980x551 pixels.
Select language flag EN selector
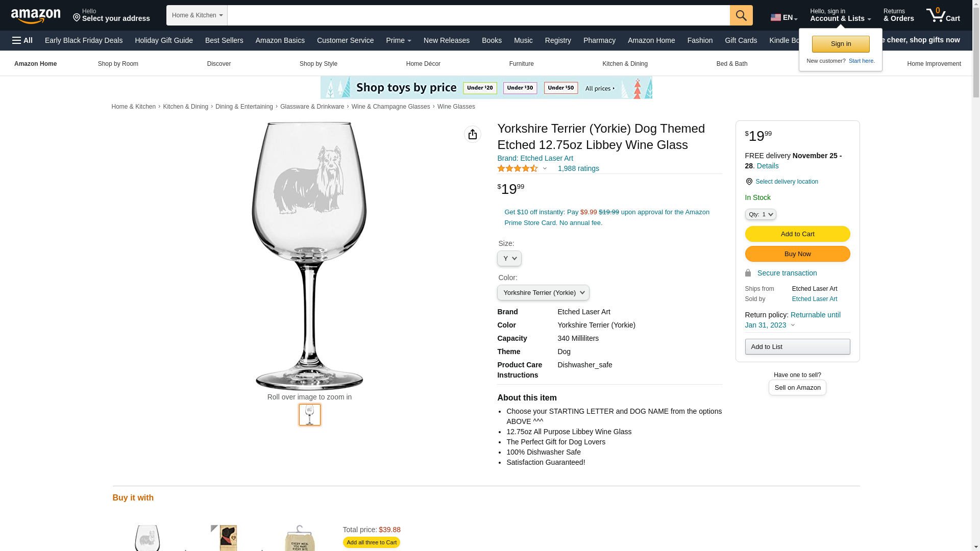click(x=784, y=17)
